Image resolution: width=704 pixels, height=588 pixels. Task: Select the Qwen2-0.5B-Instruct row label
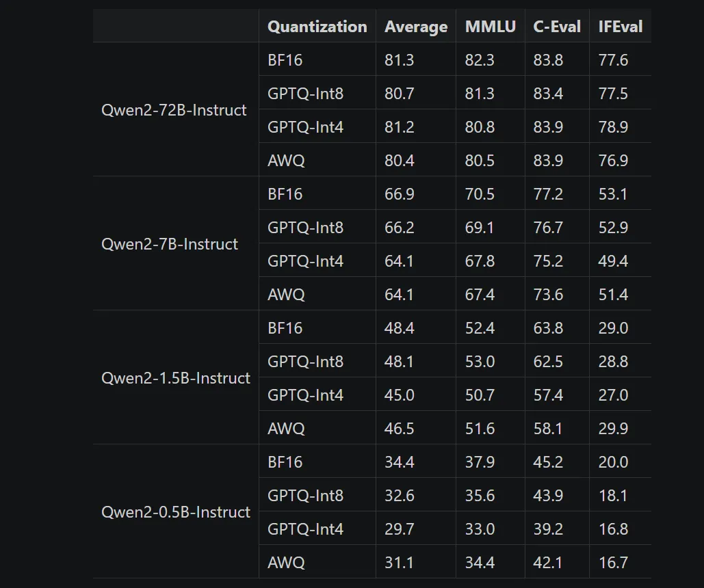pos(176,512)
